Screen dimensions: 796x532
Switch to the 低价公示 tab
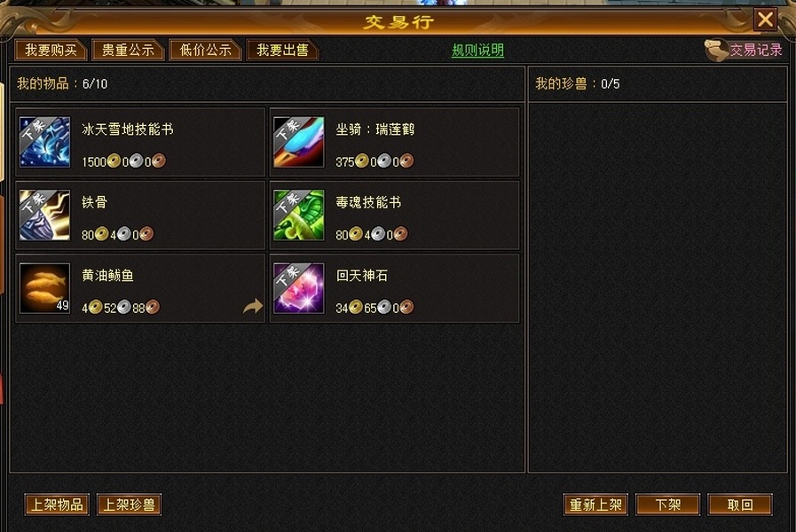205,51
